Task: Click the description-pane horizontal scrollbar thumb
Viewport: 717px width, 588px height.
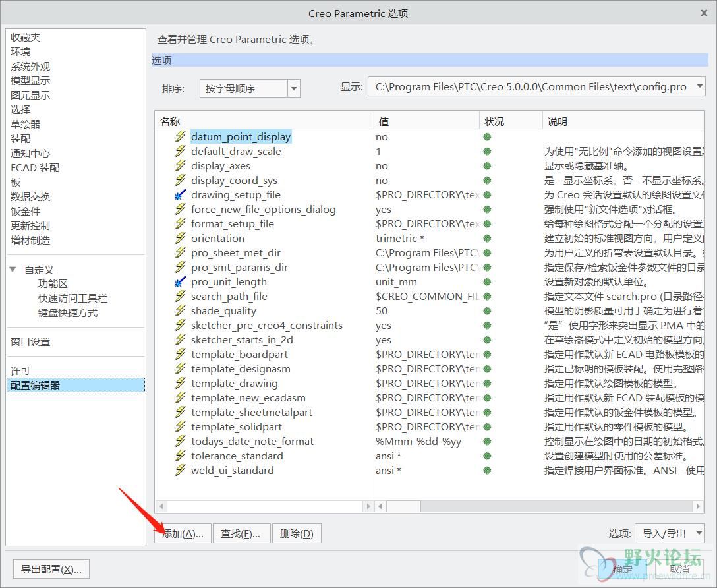Action: coord(404,506)
